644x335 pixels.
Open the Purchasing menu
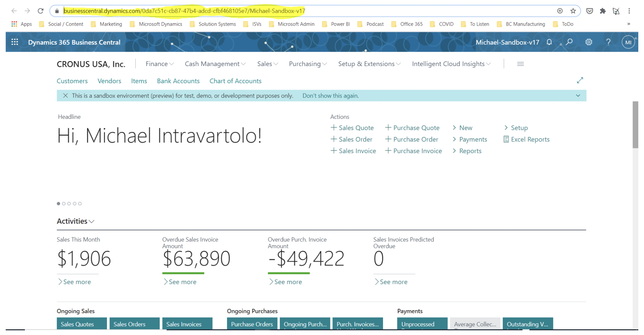pos(308,64)
